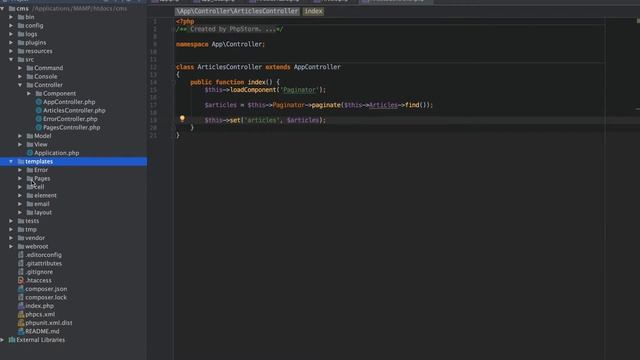Open README.md in the project tree
Viewport: 640px width, 360px height.
42,331
